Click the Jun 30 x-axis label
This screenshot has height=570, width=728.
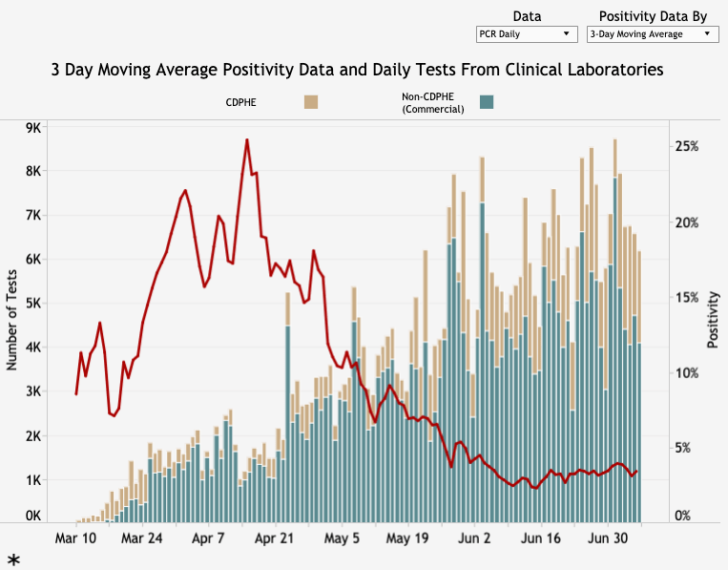click(607, 538)
